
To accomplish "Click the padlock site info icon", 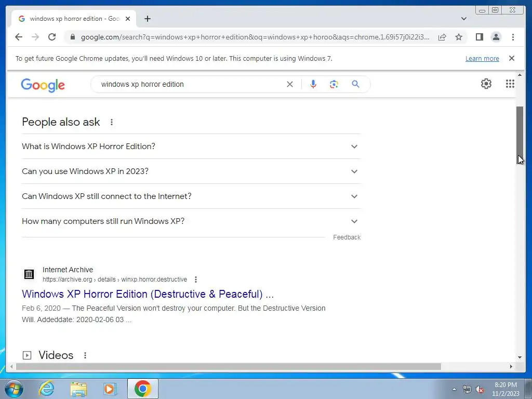I will (73, 37).
